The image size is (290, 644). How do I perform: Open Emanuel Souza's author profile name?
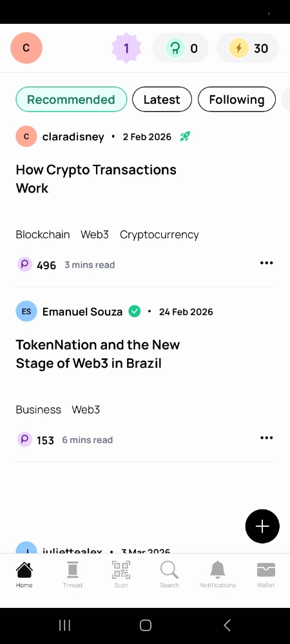(82, 312)
